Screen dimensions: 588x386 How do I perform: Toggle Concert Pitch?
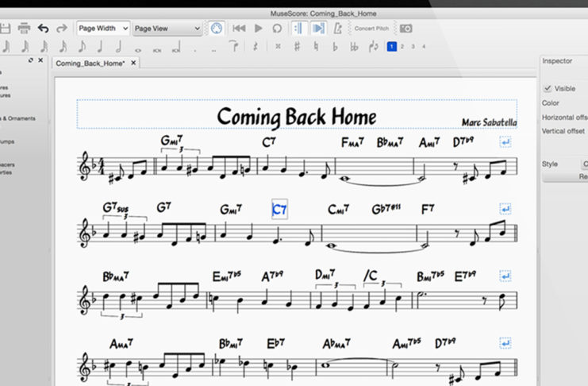tap(371, 29)
